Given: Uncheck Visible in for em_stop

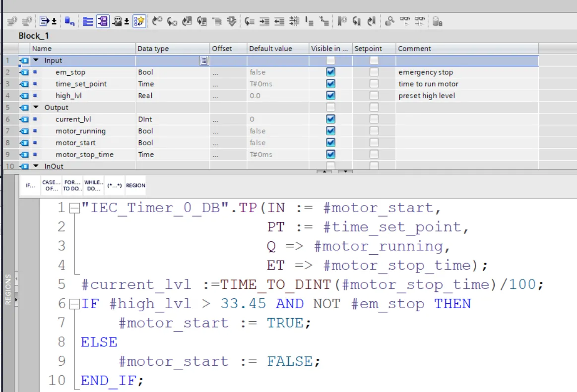Looking at the screenshot, I should 330,72.
